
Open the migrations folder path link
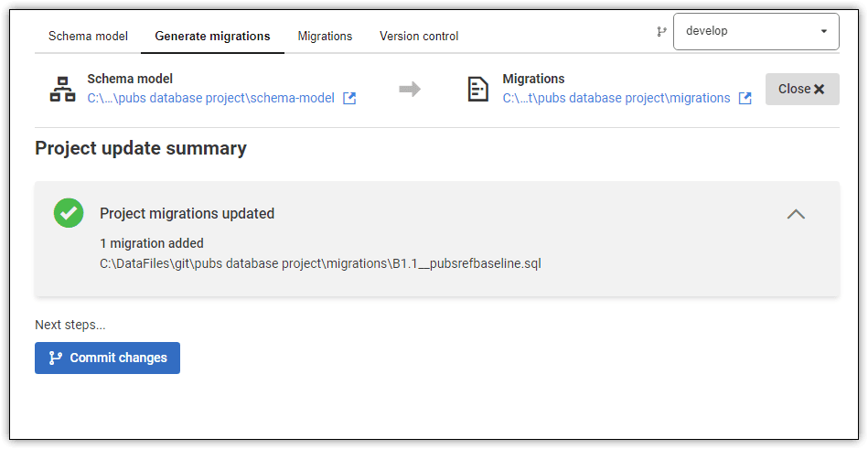pos(616,99)
